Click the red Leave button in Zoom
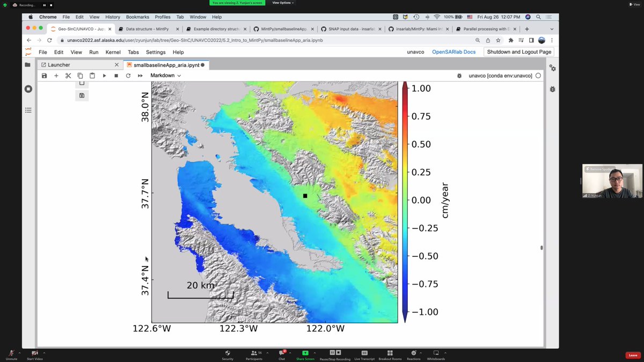This screenshot has width=644, height=362. point(633,355)
